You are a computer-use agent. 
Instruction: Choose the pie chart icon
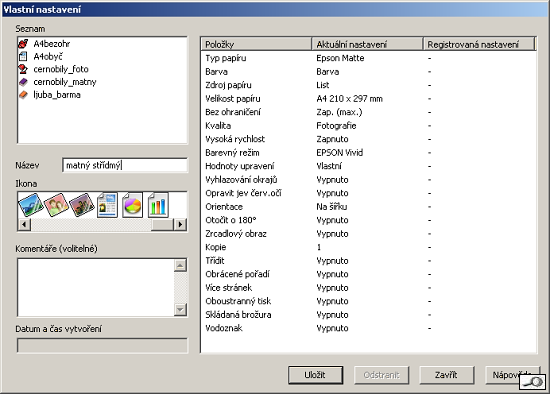pos(132,205)
